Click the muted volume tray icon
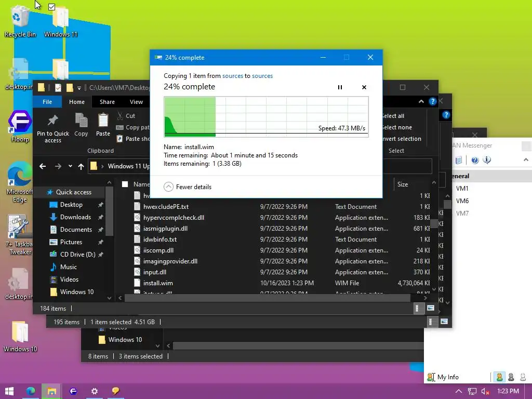532x399 pixels. pos(485,391)
